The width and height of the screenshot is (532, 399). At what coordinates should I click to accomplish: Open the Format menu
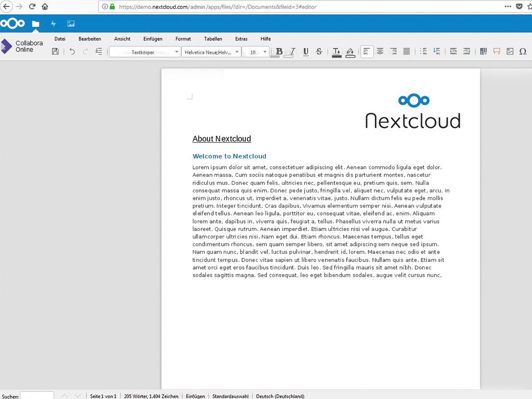click(183, 39)
